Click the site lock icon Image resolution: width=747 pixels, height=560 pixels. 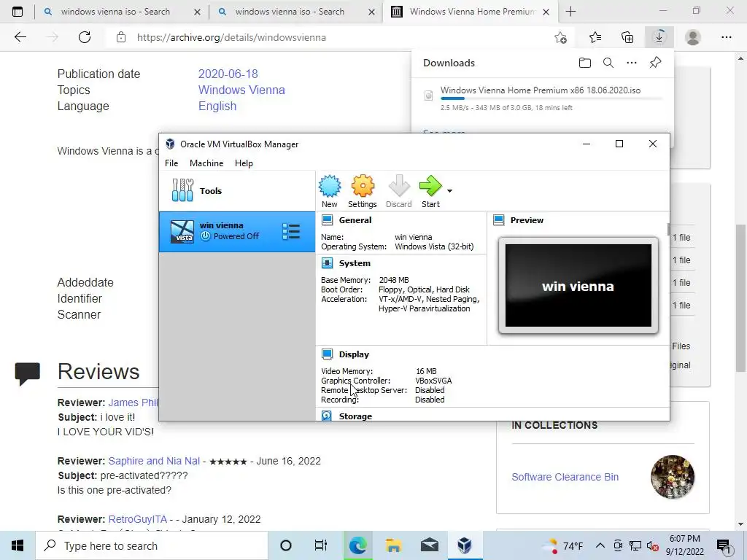pyautogui.click(x=121, y=37)
